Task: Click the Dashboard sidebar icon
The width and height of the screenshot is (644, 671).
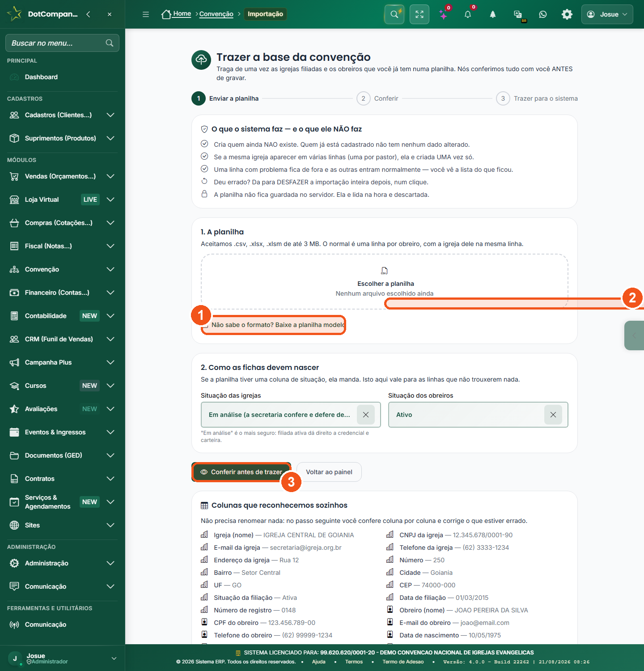Action: [14, 77]
